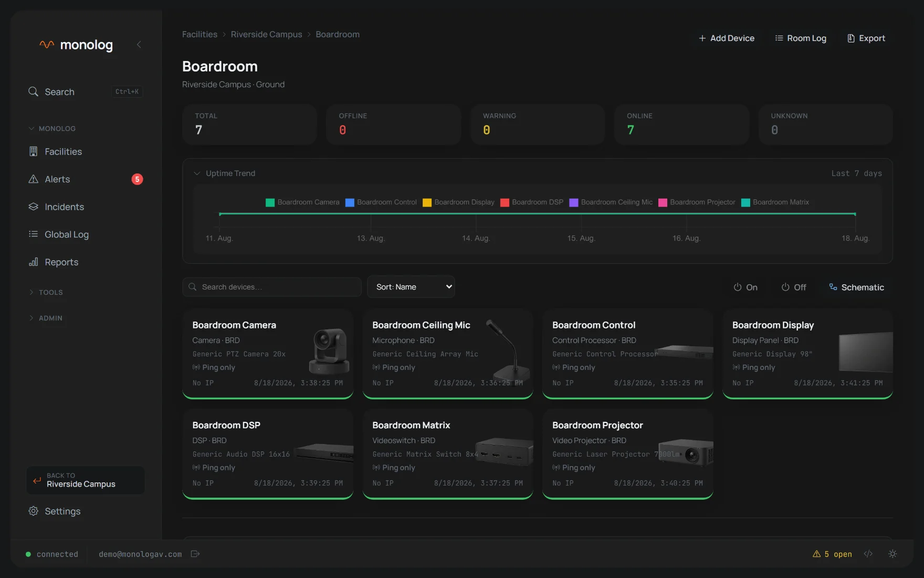The height and width of the screenshot is (578, 924).
Task: Click the OFFLINE 0 stat card
Action: coord(394,125)
